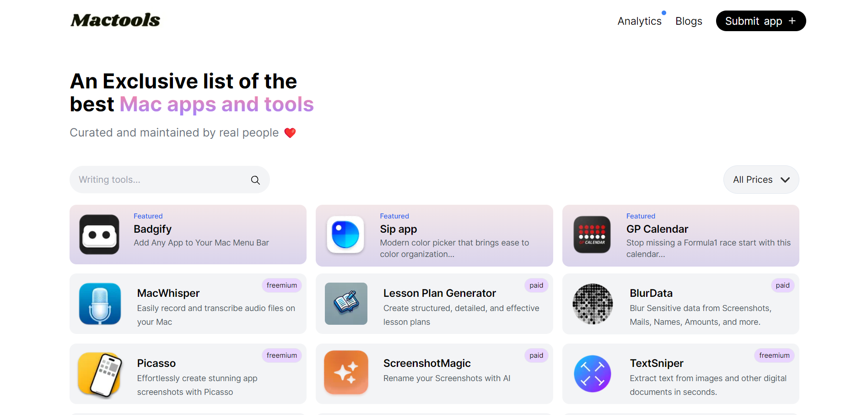Open the Mactools logo home link

click(115, 20)
